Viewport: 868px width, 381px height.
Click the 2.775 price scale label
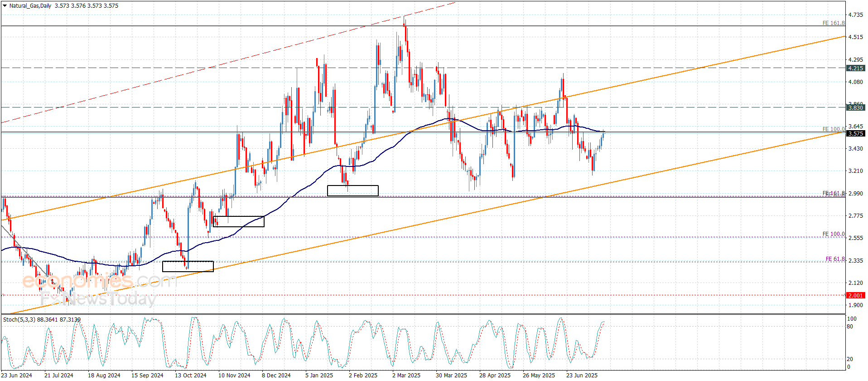coord(856,216)
